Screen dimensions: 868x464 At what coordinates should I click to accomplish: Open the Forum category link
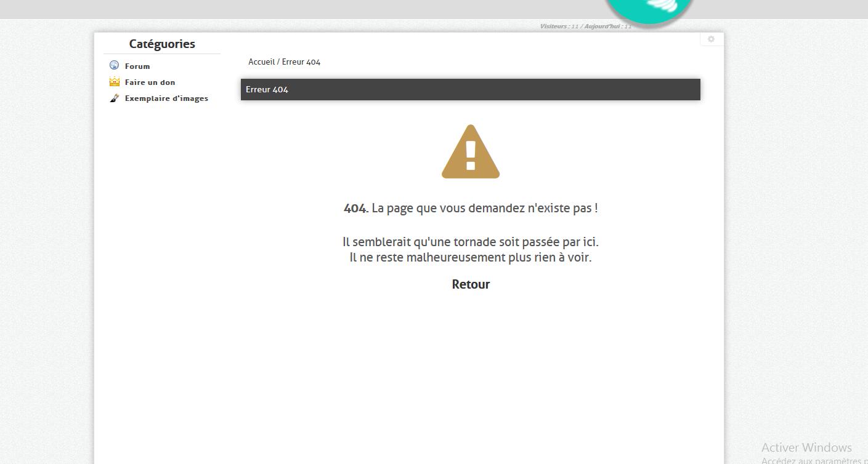pyautogui.click(x=137, y=66)
